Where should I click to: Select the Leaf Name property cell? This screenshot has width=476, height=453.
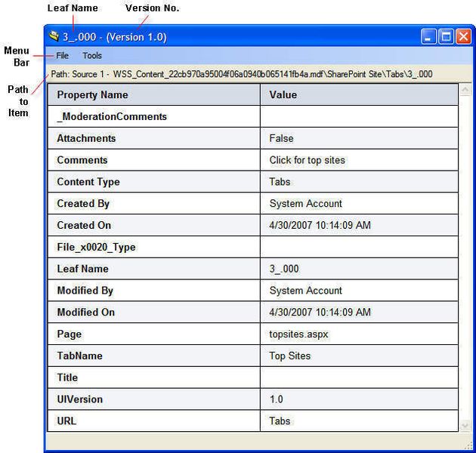click(154, 269)
